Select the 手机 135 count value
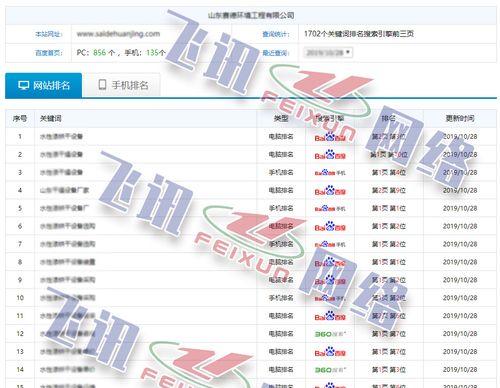Screen dimensions: 500x388 click(x=152, y=53)
